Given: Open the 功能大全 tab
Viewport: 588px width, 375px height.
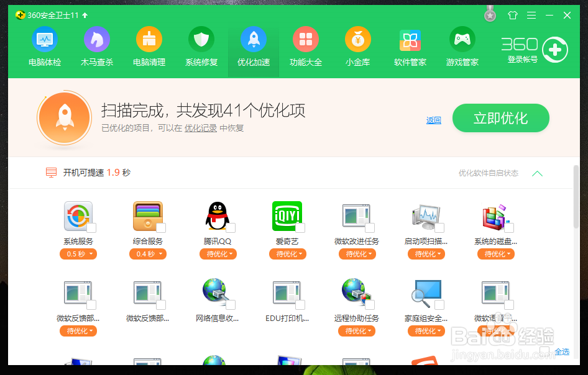Looking at the screenshot, I should 306,47.
